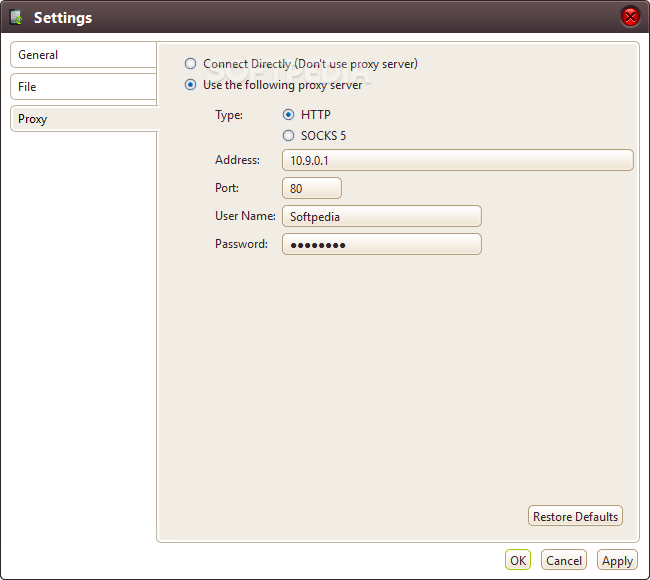This screenshot has width=650, height=580.
Task: Close the Settings dialog with red X
Action: tap(630, 17)
